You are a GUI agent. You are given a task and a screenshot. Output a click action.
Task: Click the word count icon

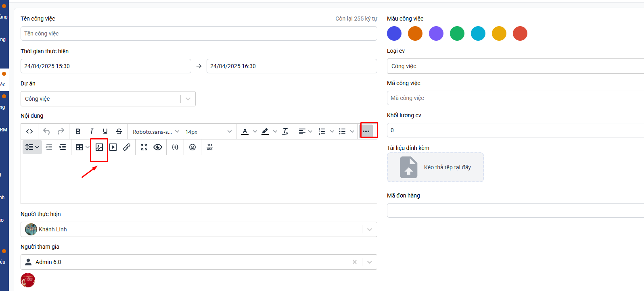click(x=210, y=147)
